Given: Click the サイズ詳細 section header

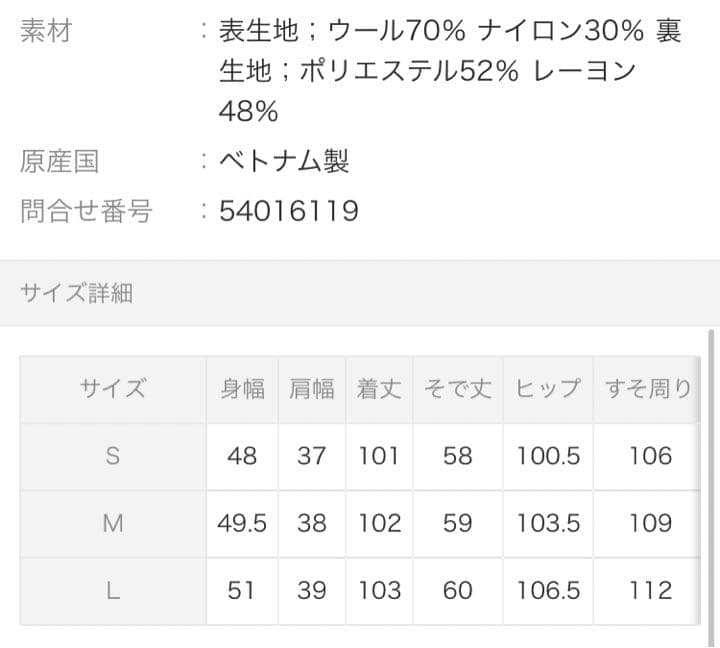Looking at the screenshot, I should coord(77,293).
